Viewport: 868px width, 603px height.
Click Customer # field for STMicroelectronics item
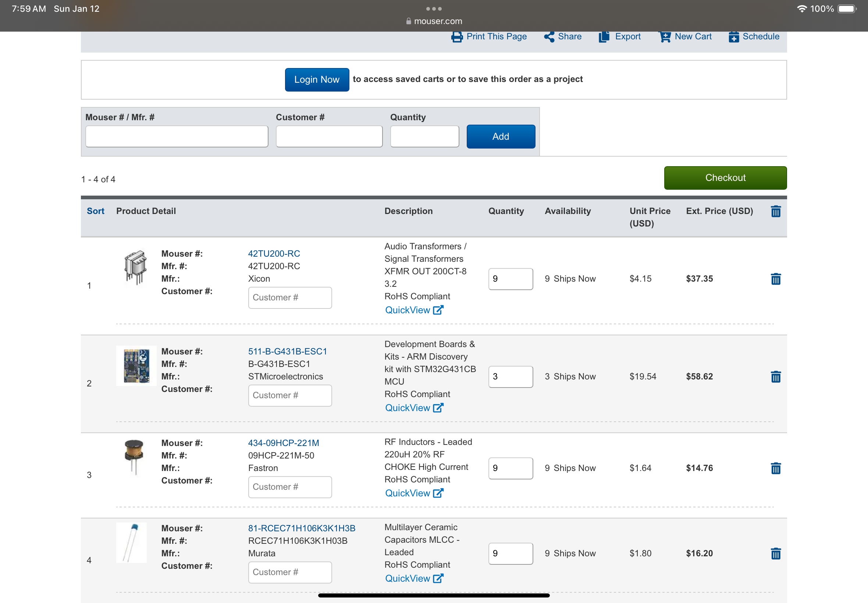(x=290, y=396)
